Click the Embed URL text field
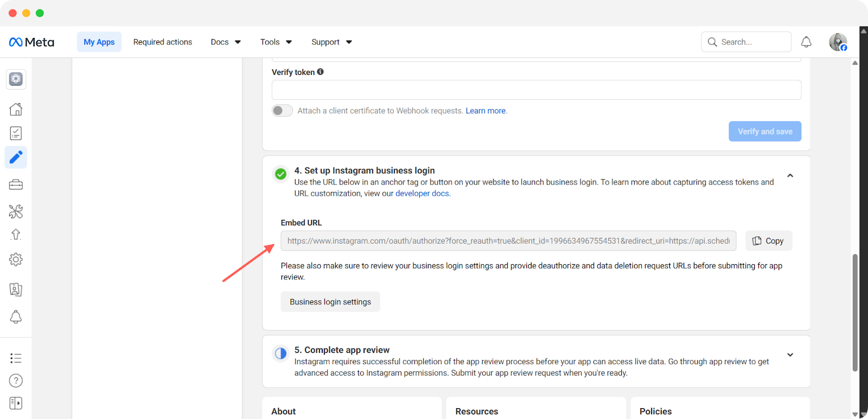868x419 pixels. tap(508, 241)
